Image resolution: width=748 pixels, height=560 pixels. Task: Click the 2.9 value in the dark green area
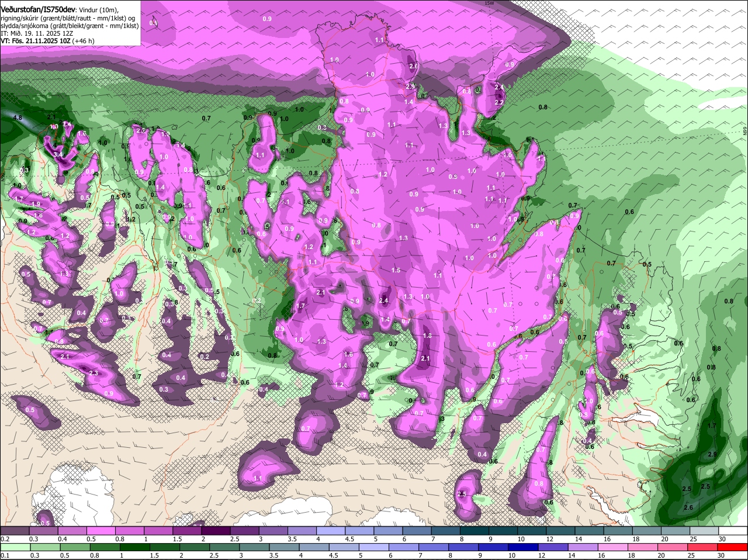click(712, 454)
